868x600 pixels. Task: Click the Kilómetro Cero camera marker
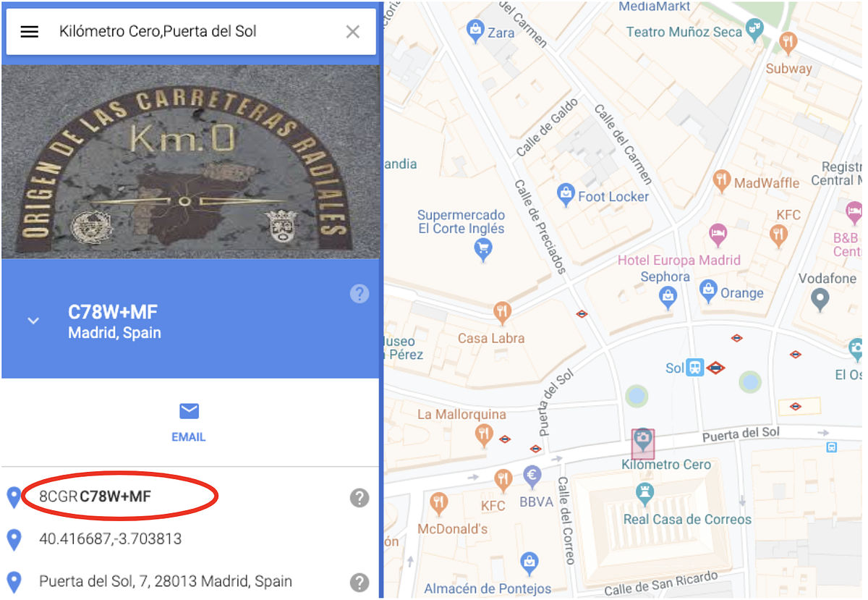[642, 442]
